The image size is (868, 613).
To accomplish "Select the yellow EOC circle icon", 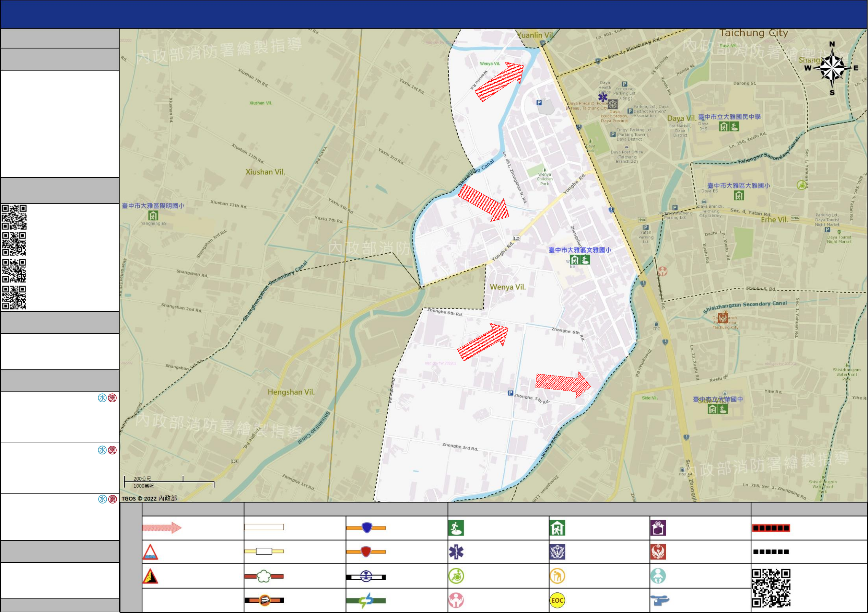I will [x=557, y=601].
